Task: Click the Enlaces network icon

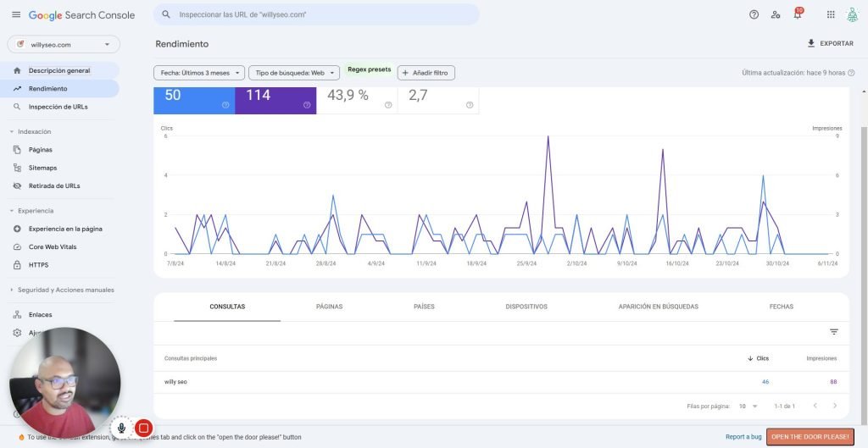Action: coord(17,315)
